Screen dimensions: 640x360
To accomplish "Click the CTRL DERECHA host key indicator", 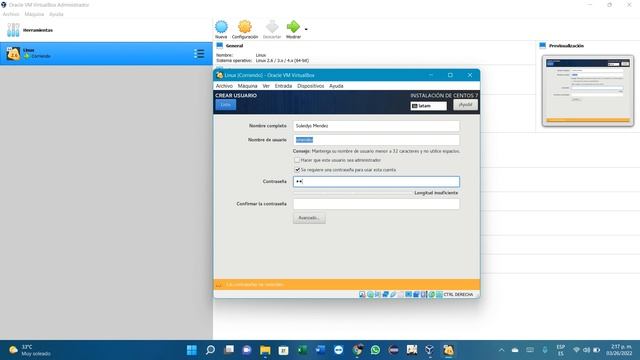I will (458, 294).
